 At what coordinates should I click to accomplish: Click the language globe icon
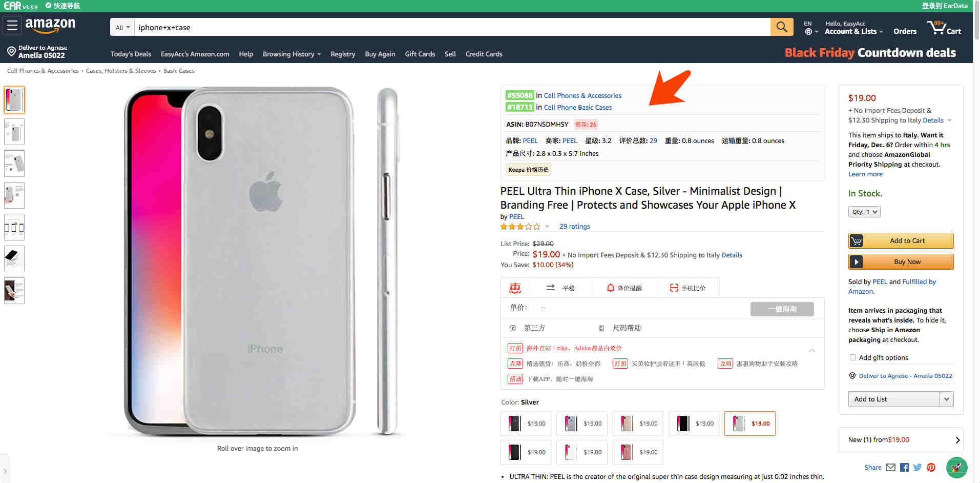[808, 32]
